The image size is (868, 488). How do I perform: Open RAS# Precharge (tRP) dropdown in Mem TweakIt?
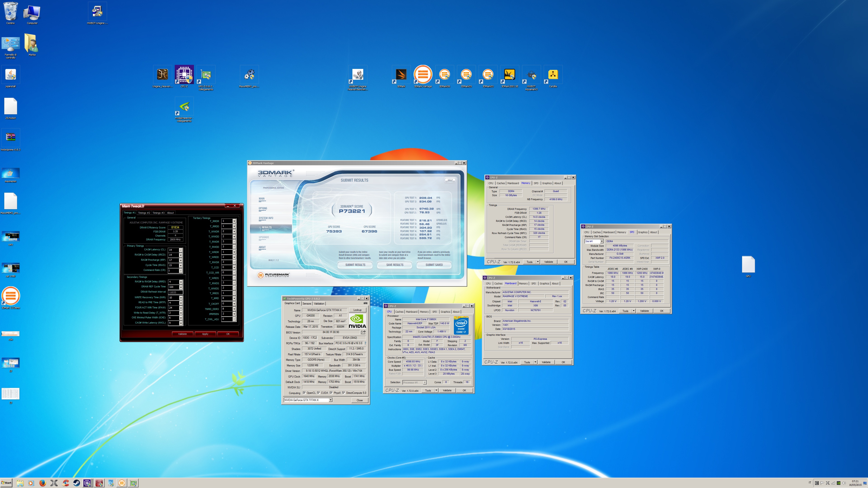tap(181, 260)
